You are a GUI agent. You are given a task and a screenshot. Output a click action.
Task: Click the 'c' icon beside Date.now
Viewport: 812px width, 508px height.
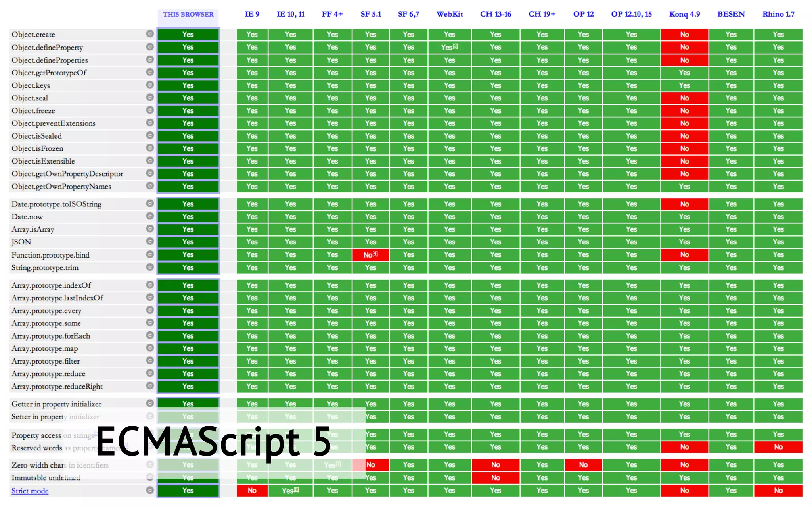pyautogui.click(x=150, y=216)
